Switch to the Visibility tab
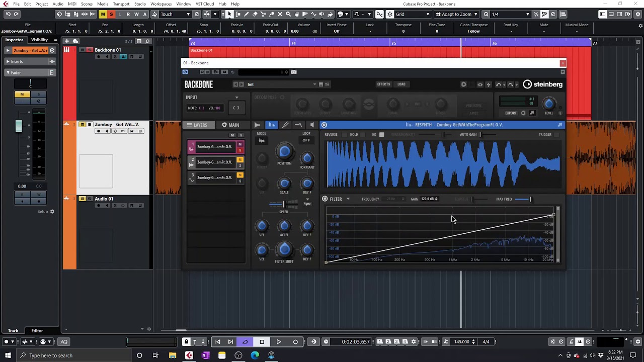Image resolution: width=644 pixels, height=362 pixels. point(39,40)
